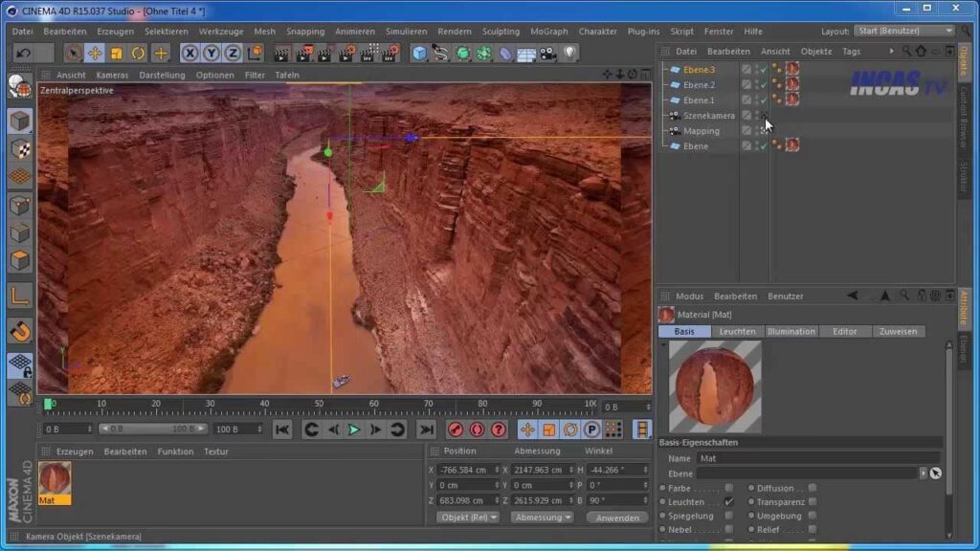This screenshot has height=551, width=980.
Task: Click the red Record keyframe button
Action: [x=456, y=430]
